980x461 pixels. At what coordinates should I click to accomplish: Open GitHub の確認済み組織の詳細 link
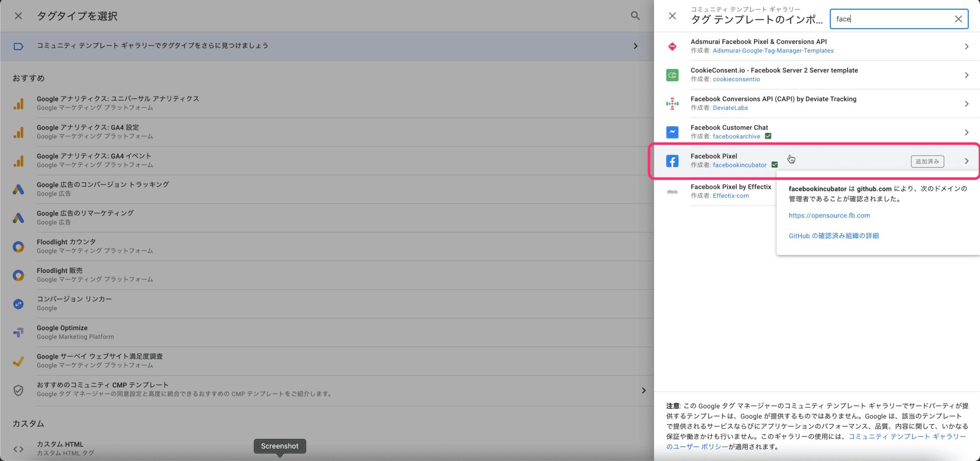coord(834,236)
